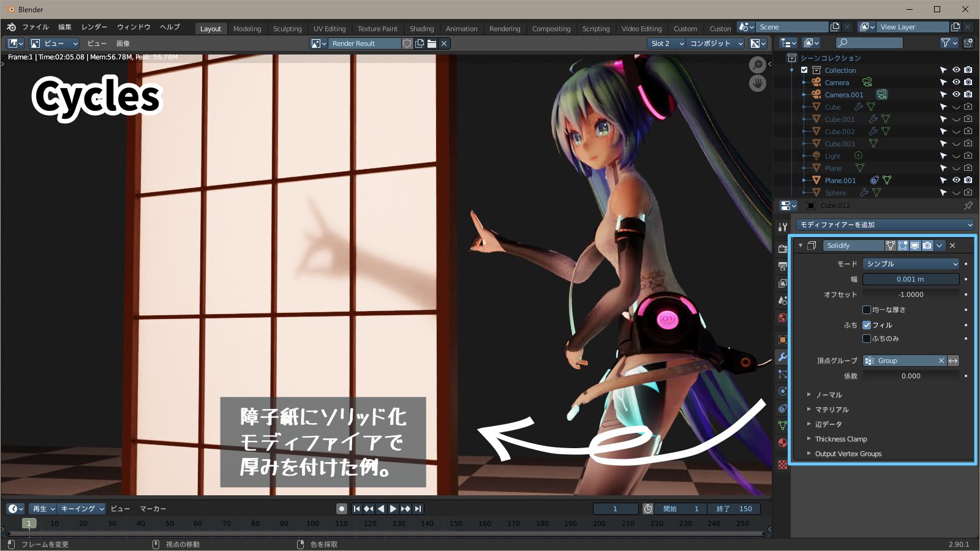This screenshot has height=551, width=980.
Task: Play the animation forward
Action: pos(393,509)
